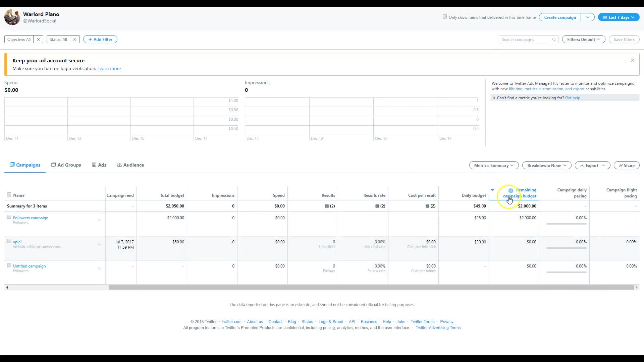
Task: Enable only show items delivered checkbox
Action: [x=445, y=17]
